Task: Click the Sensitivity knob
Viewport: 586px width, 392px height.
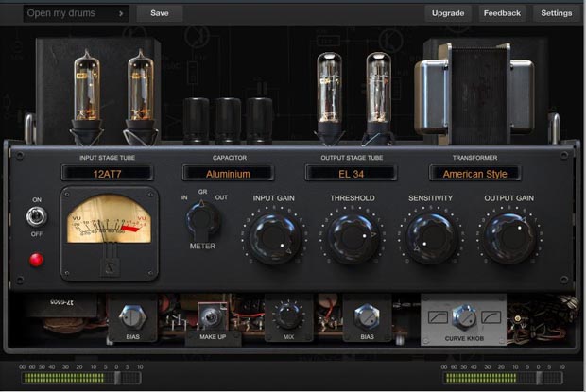Action: click(430, 237)
